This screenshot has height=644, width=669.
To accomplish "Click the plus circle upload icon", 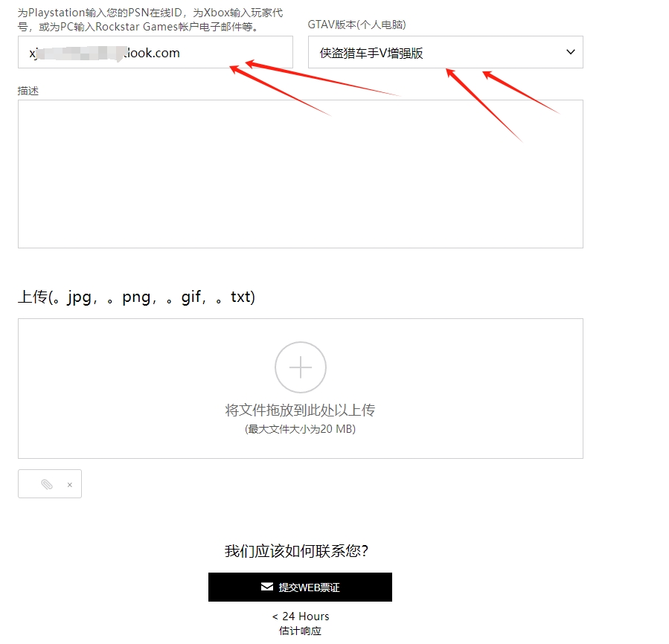I will [x=301, y=367].
